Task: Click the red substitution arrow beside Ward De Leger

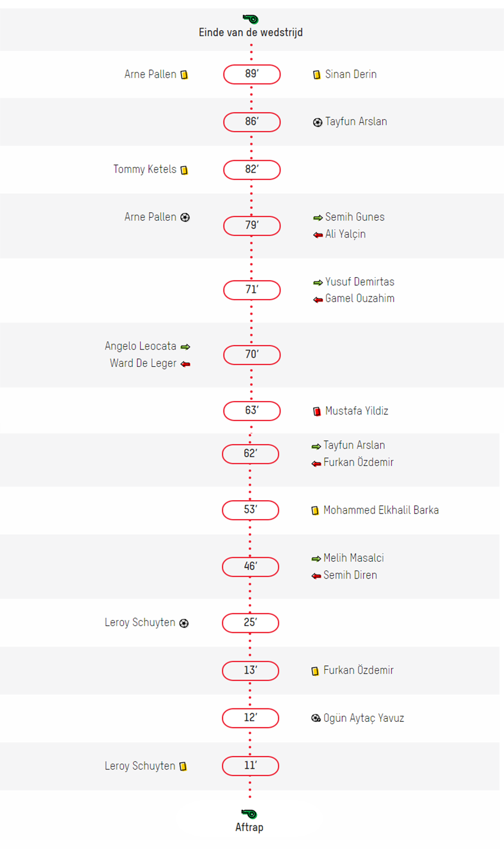Action: (185, 364)
